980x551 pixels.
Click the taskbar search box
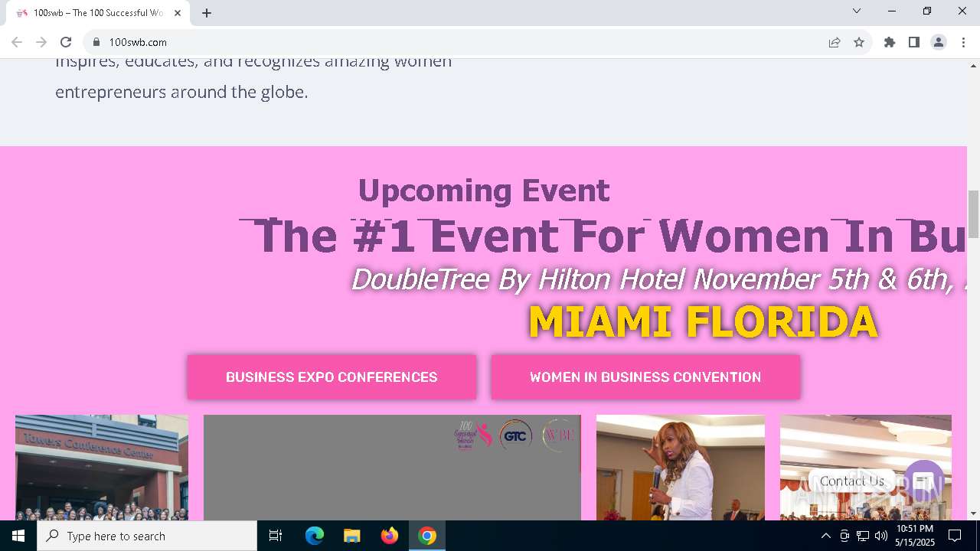point(147,536)
